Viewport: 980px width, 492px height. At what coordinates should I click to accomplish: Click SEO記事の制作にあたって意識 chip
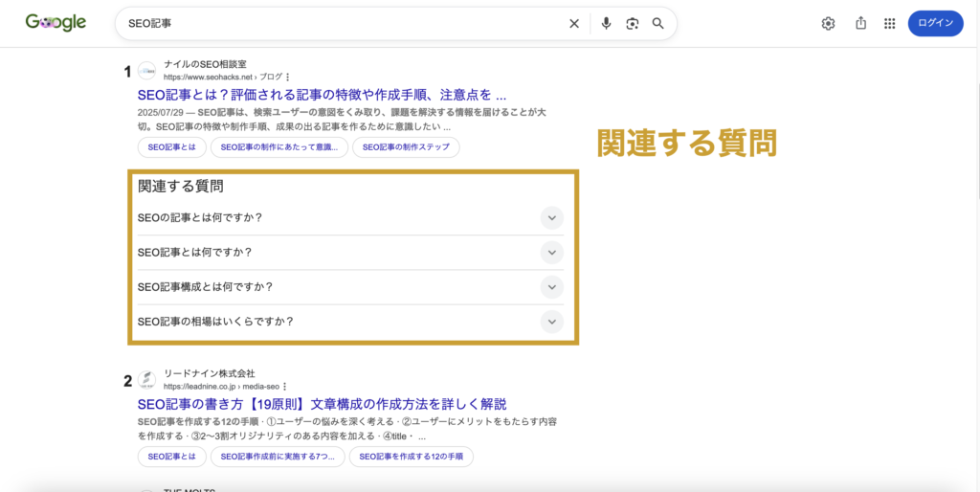(x=279, y=147)
